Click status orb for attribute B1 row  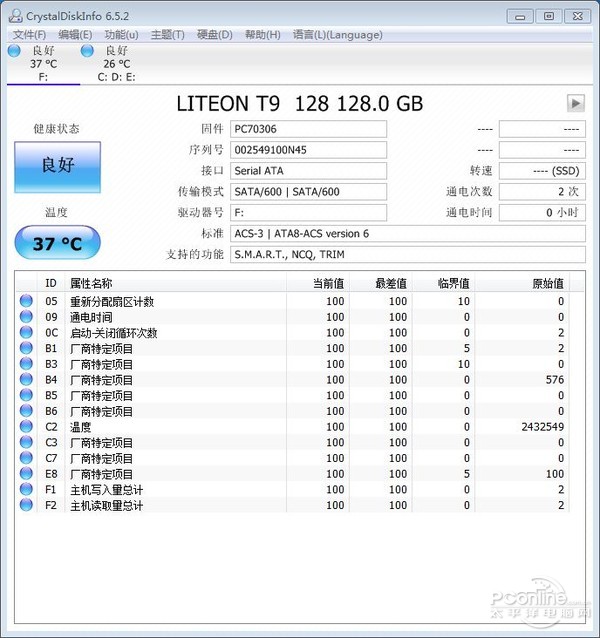tap(26, 348)
